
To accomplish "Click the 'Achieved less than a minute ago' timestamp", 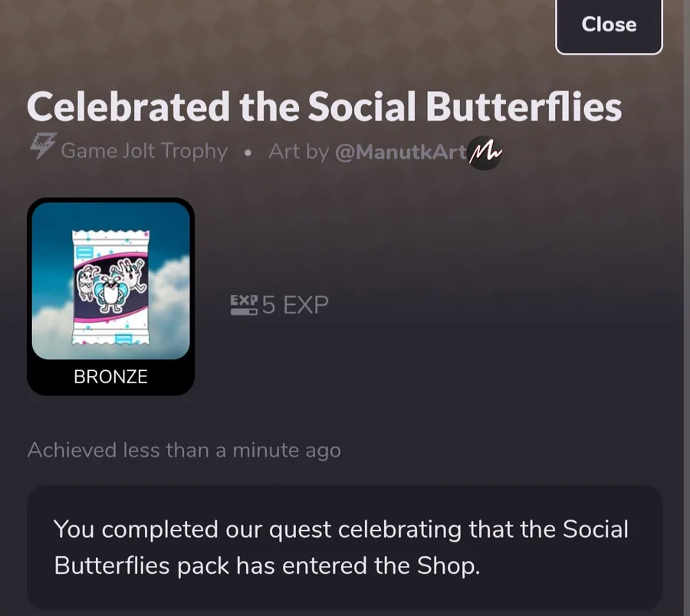I will click(184, 450).
